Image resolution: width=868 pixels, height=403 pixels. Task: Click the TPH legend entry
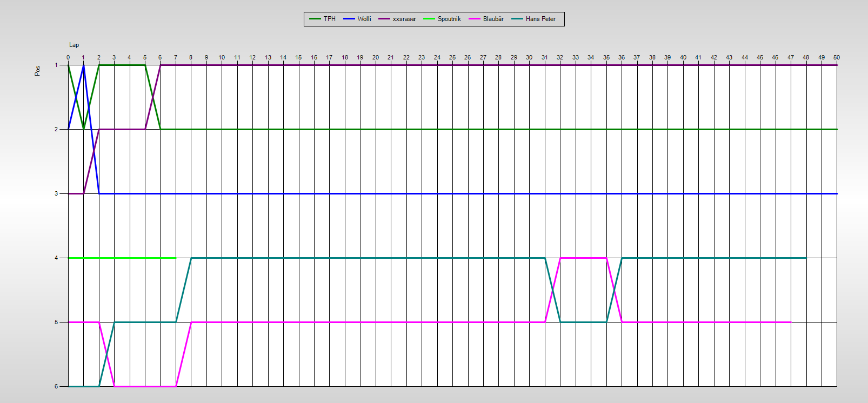pyautogui.click(x=322, y=19)
